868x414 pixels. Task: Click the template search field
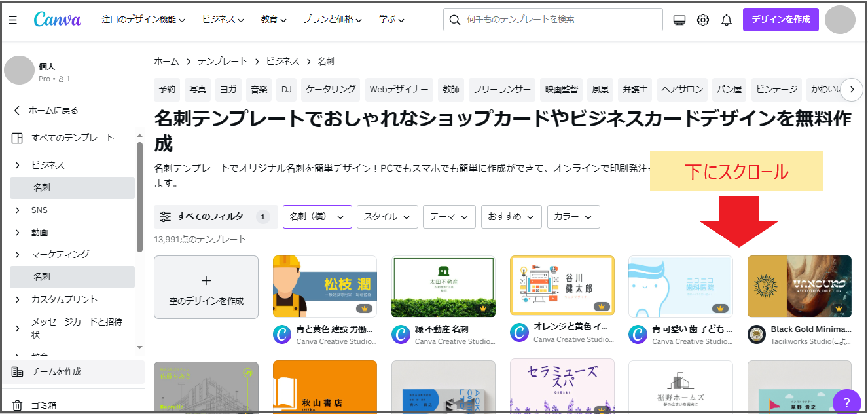pos(560,20)
